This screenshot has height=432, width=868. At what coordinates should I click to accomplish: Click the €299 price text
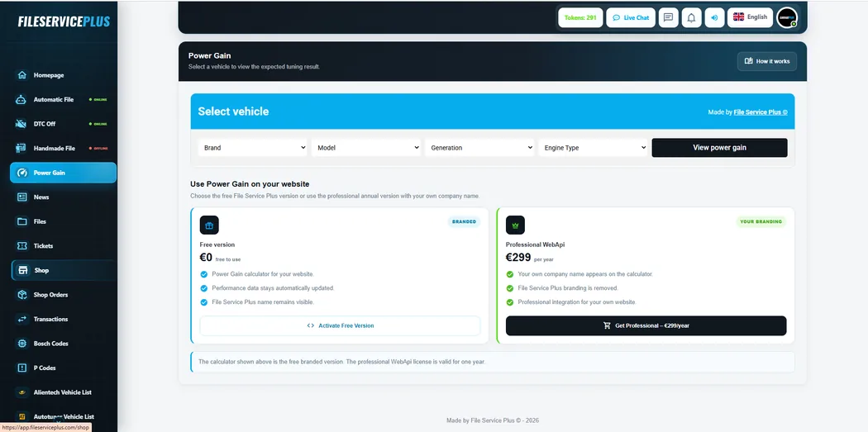click(518, 257)
